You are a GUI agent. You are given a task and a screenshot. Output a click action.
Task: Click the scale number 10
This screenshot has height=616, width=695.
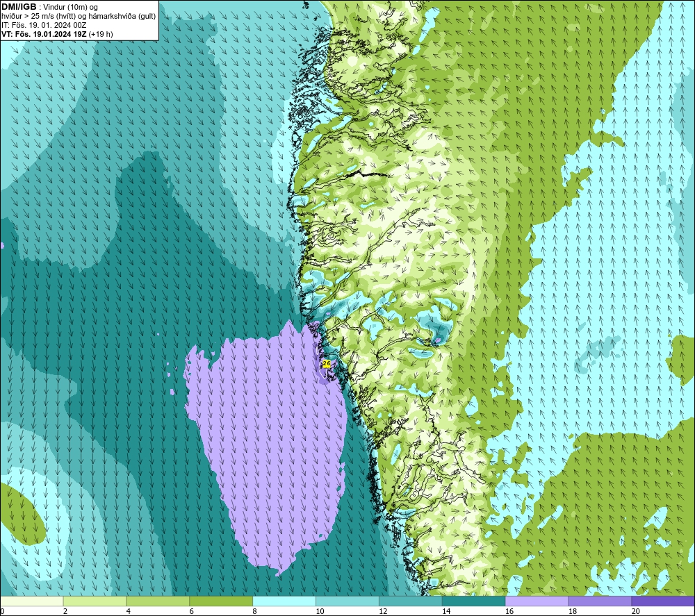(x=320, y=611)
